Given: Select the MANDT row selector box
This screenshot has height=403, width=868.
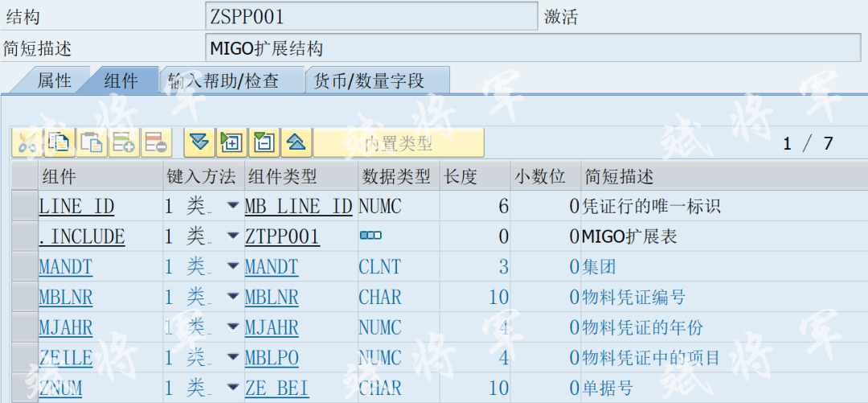Looking at the screenshot, I should [x=24, y=267].
